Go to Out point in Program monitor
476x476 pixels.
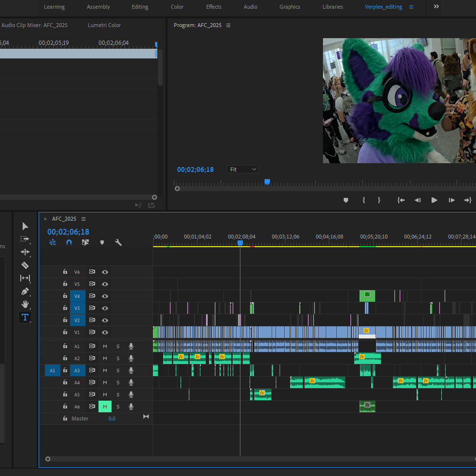468,200
